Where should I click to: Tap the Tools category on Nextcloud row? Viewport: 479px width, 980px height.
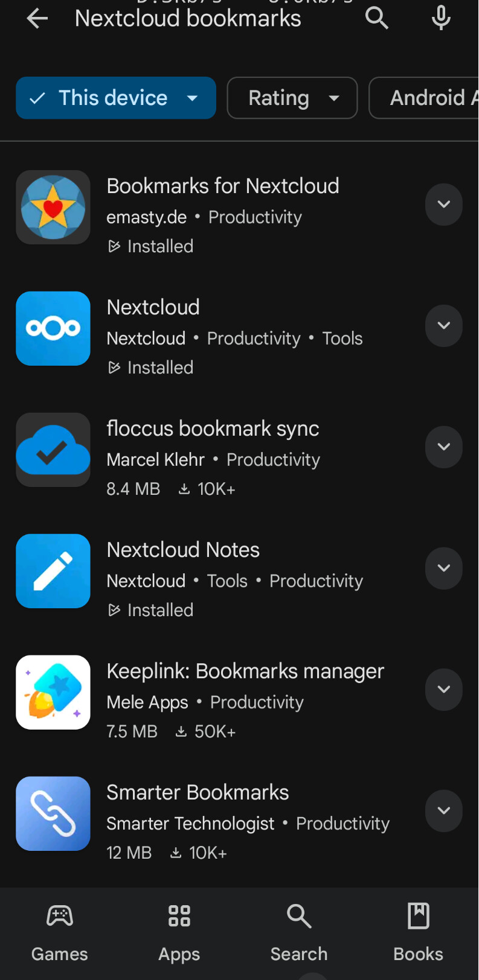coord(342,339)
